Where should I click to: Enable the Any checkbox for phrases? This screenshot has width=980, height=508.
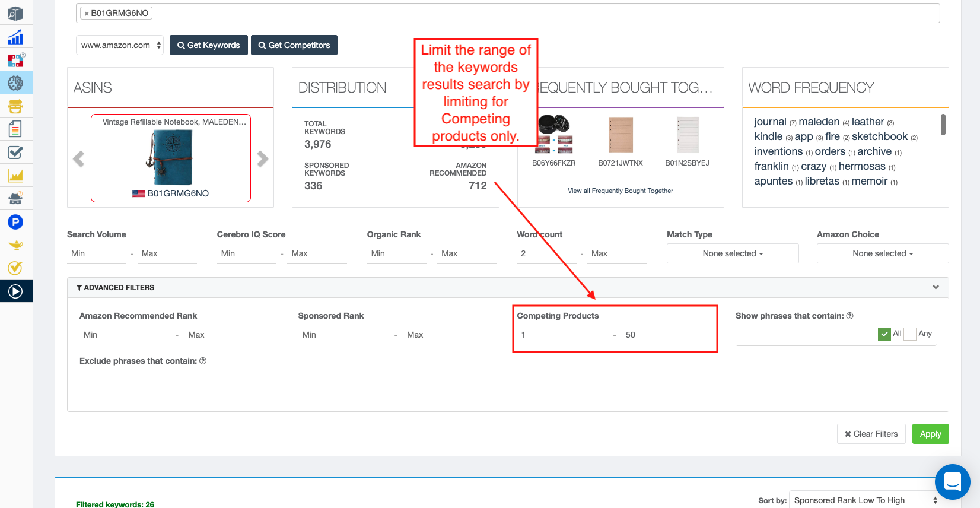pos(910,334)
